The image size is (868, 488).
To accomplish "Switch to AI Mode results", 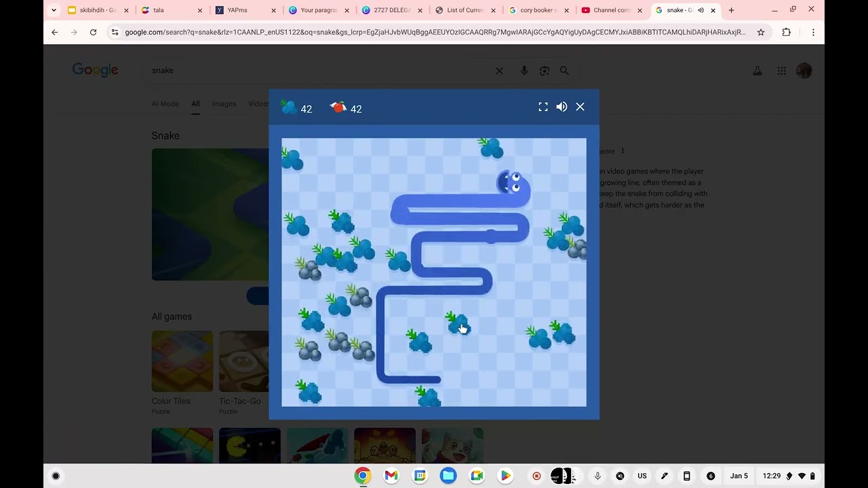I will (165, 104).
